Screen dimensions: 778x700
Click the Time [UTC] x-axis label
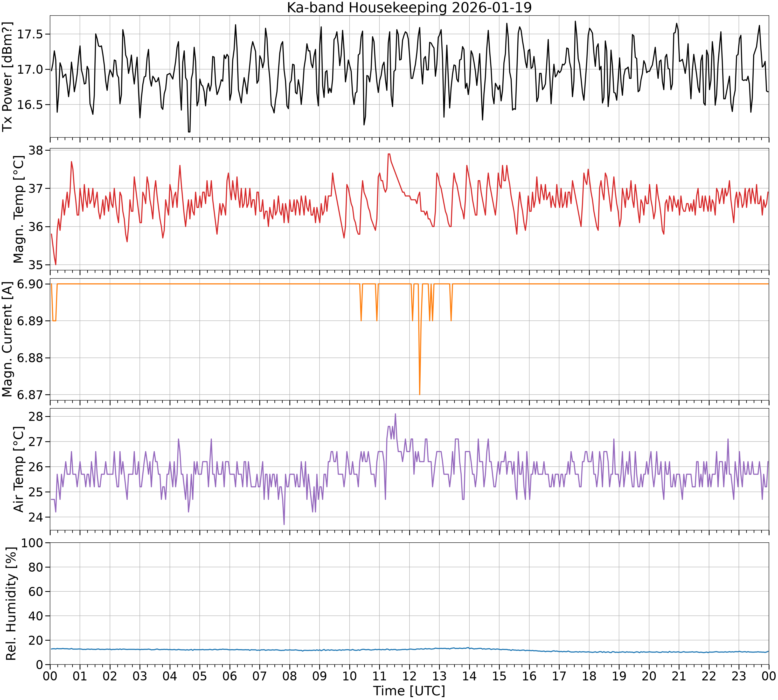[x=409, y=691]
